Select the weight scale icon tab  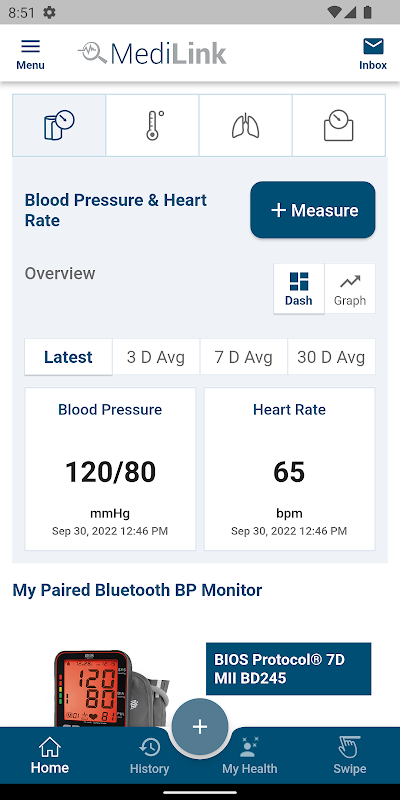coord(339,126)
